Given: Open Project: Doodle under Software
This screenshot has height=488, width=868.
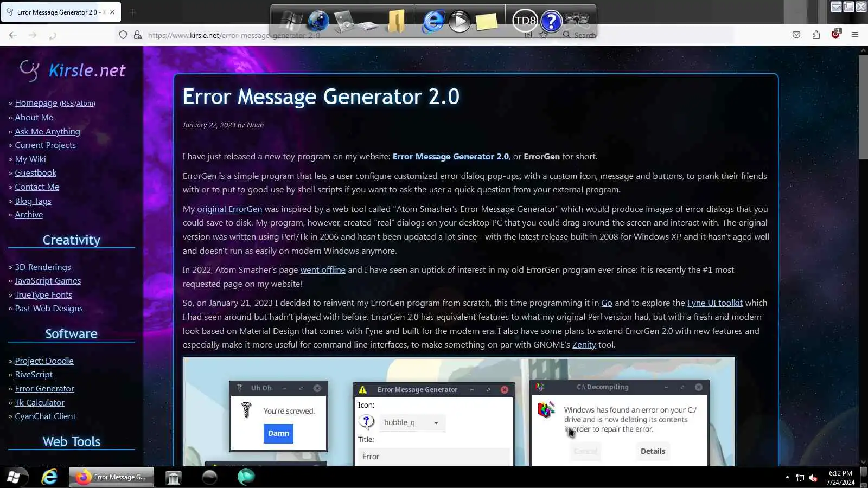Looking at the screenshot, I should tap(44, 361).
